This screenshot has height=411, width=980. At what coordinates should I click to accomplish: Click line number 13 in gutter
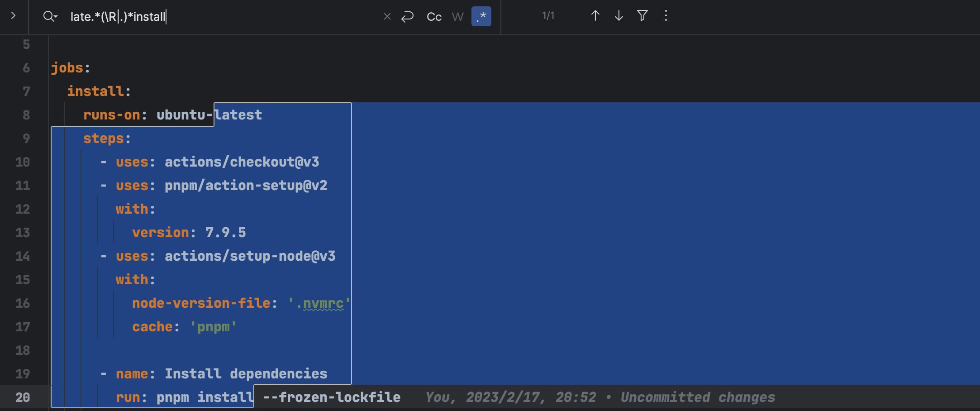coord(23,233)
